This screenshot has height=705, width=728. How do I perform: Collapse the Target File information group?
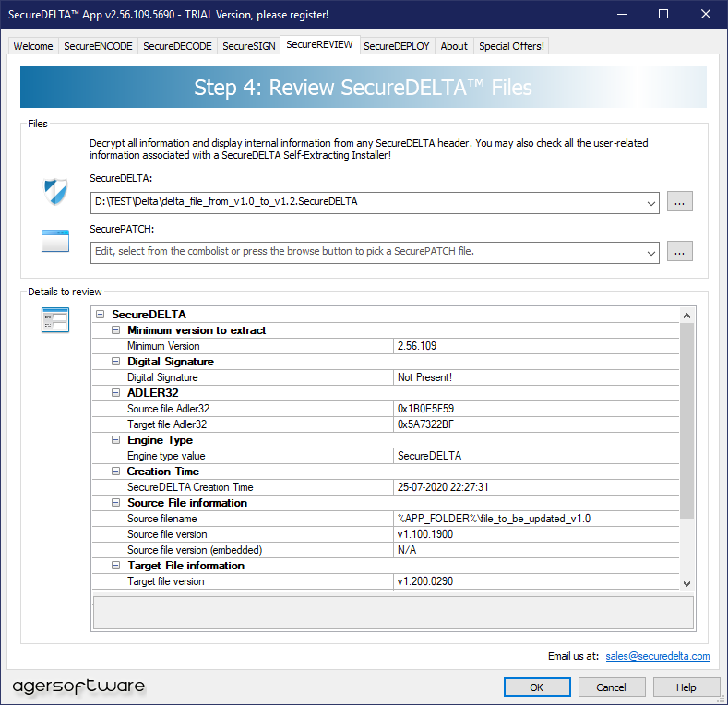(115, 566)
